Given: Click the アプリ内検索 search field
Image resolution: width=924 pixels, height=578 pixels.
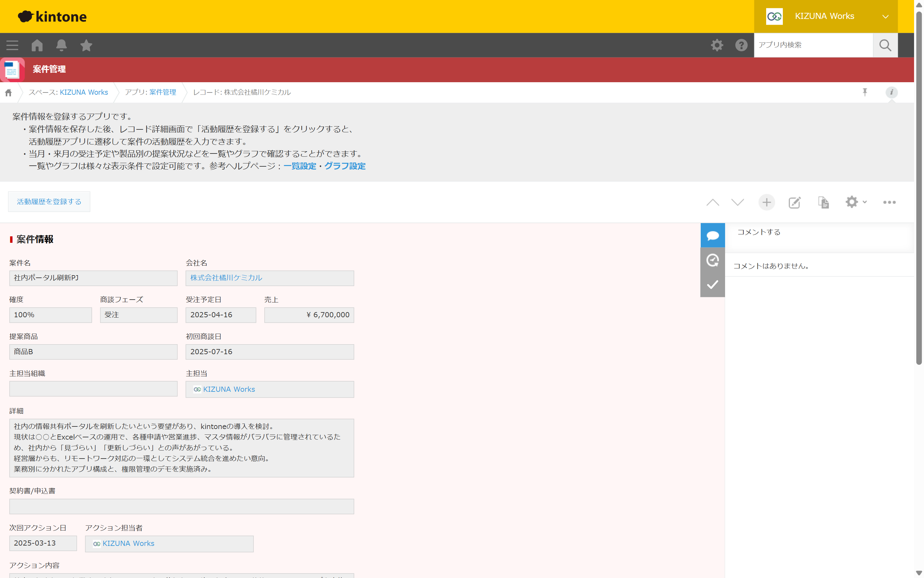Looking at the screenshot, I should (x=813, y=45).
